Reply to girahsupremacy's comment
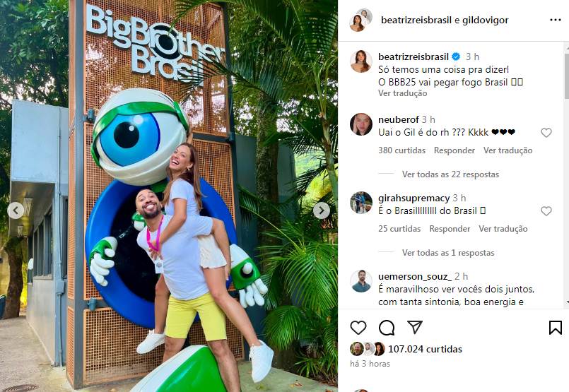 pyautogui.click(x=450, y=229)
